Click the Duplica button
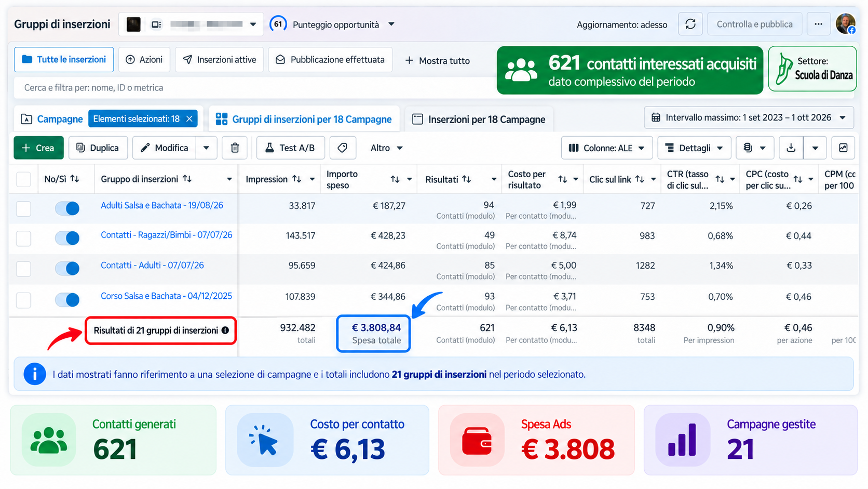 point(98,148)
